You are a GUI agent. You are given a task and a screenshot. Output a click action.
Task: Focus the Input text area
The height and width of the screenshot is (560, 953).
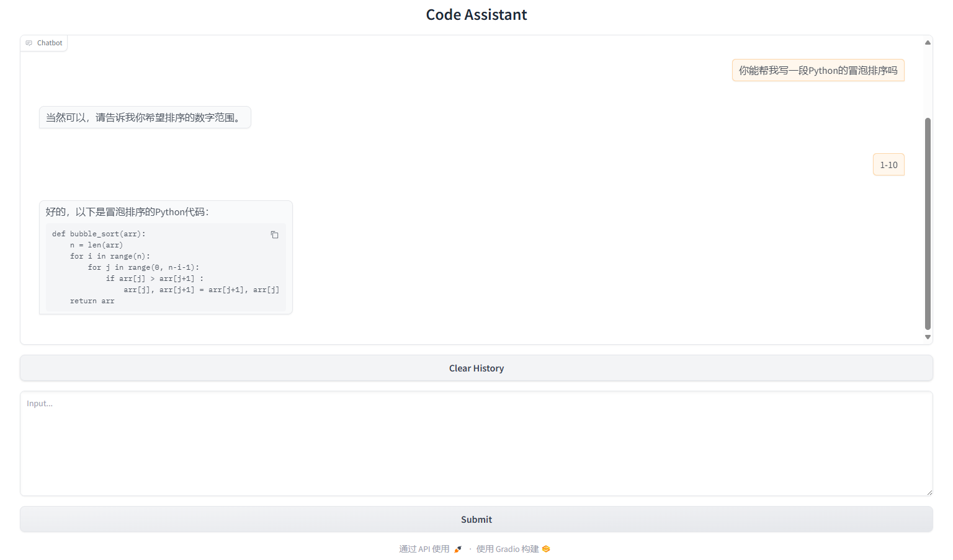pos(476,443)
